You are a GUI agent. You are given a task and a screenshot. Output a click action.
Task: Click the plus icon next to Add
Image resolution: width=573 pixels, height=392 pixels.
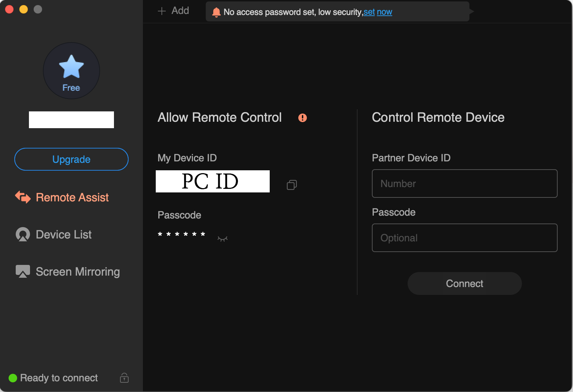coord(162,11)
